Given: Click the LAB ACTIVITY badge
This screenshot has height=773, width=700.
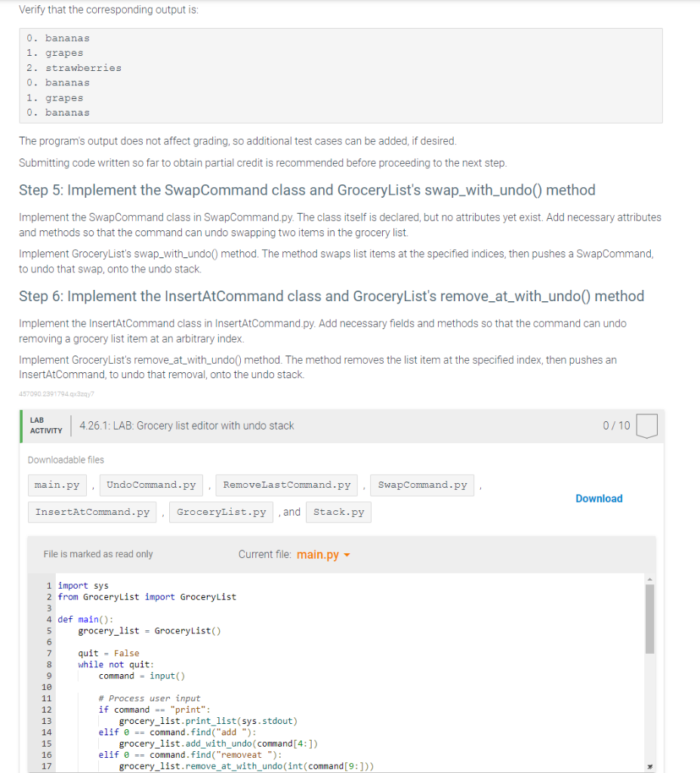Looking at the screenshot, I should (46, 424).
